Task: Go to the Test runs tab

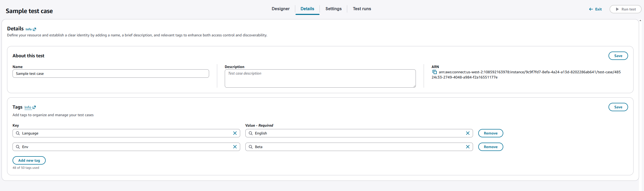Action: tap(362, 9)
